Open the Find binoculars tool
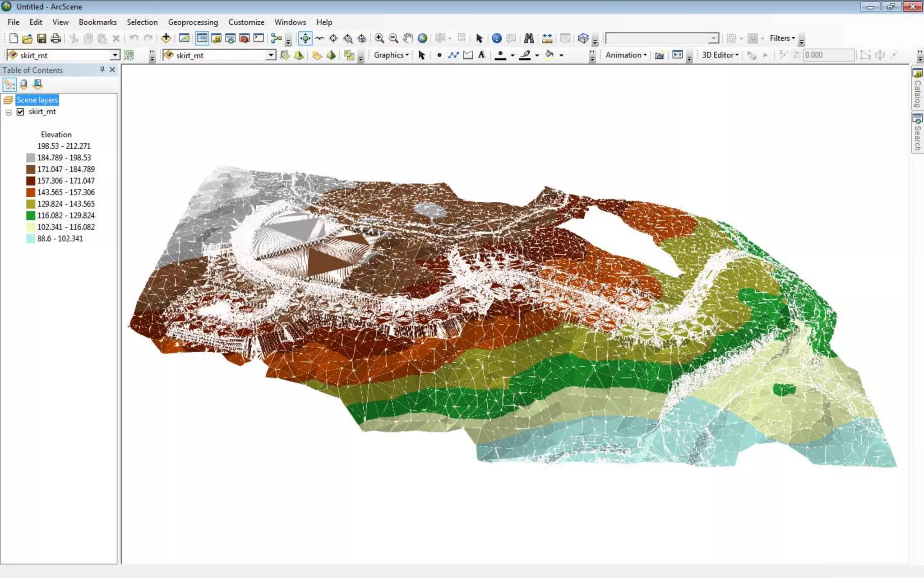This screenshot has width=924, height=578. pyautogui.click(x=529, y=38)
